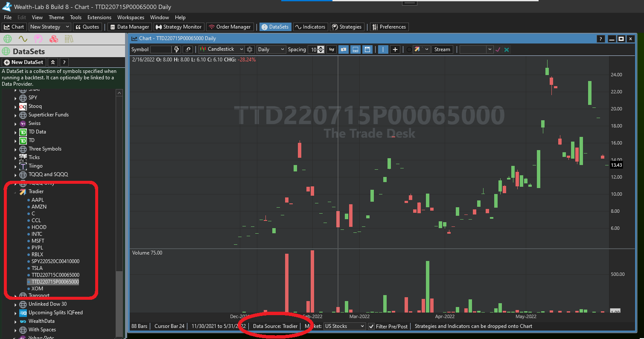The width and height of the screenshot is (644, 339).
Task: Select TSLA in the Tradier dataset
Action: point(37,268)
